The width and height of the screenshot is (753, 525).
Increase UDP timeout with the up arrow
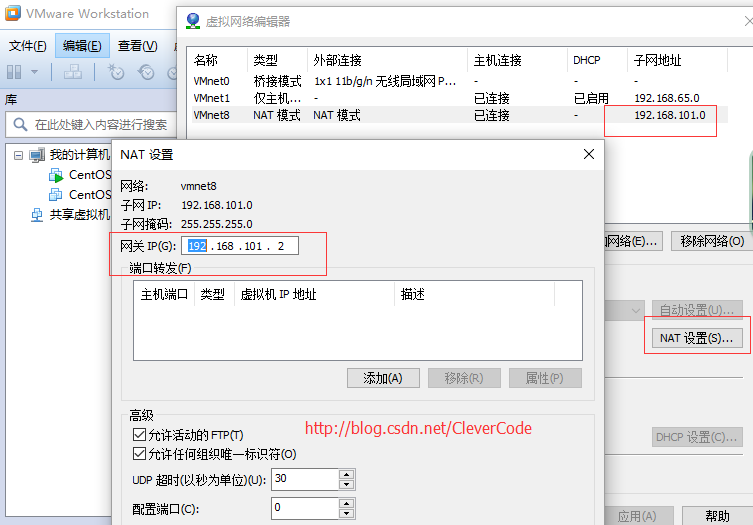coord(347,474)
